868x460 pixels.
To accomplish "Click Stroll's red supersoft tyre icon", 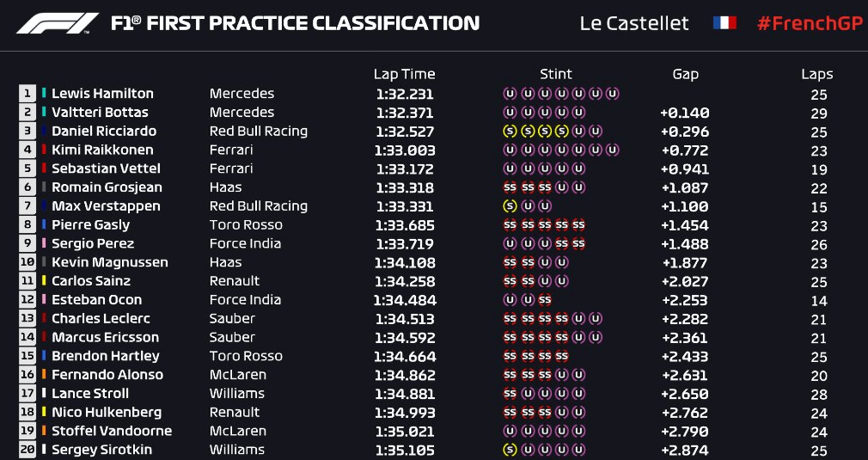I will click(x=510, y=394).
